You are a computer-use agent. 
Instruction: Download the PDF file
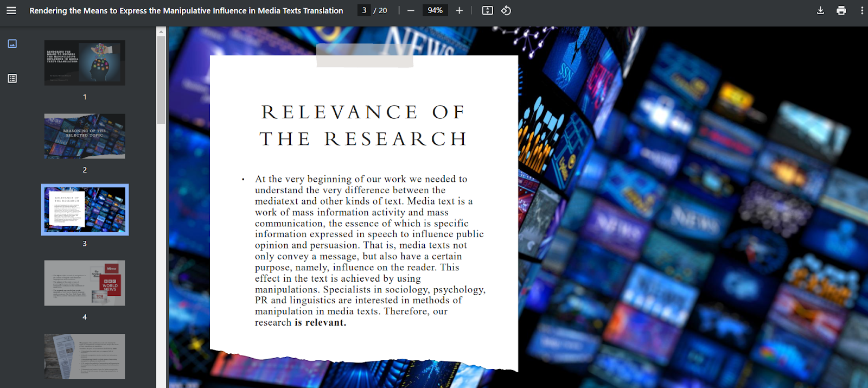pyautogui.click(x=820, y=10)
